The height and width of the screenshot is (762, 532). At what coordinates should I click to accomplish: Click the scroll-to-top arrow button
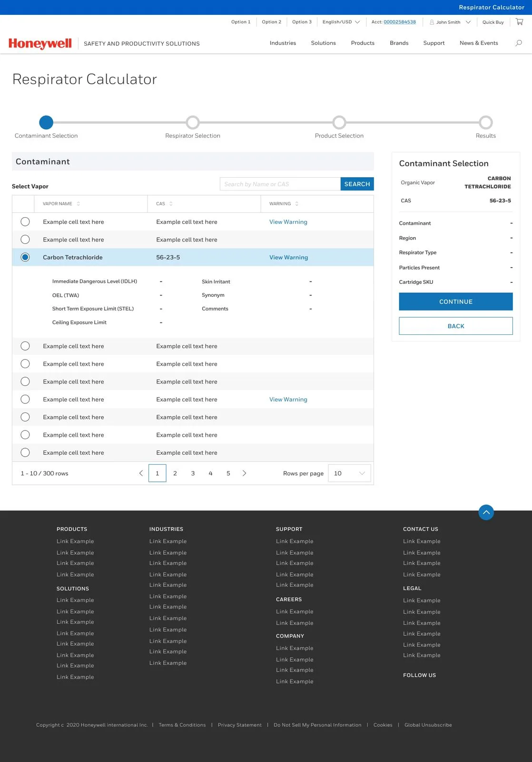point(486,512)
